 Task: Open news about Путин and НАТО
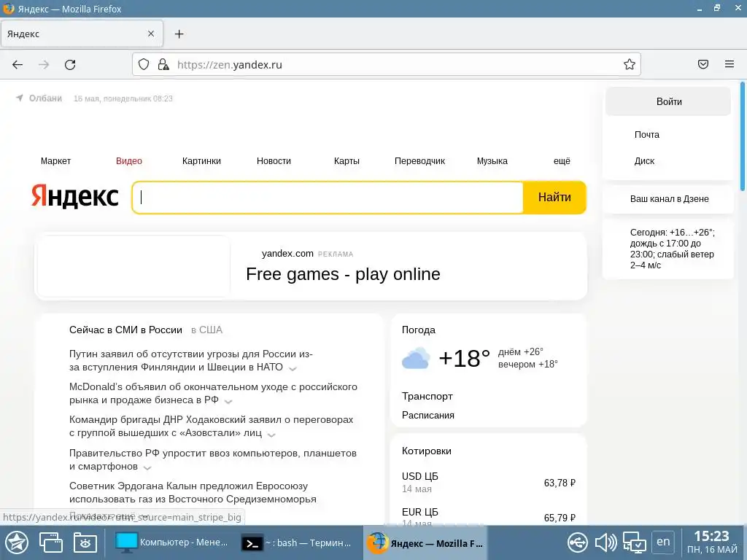tap(190, 360)
